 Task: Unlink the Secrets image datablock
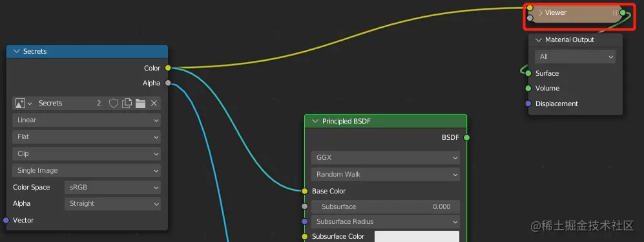[154, 104]
